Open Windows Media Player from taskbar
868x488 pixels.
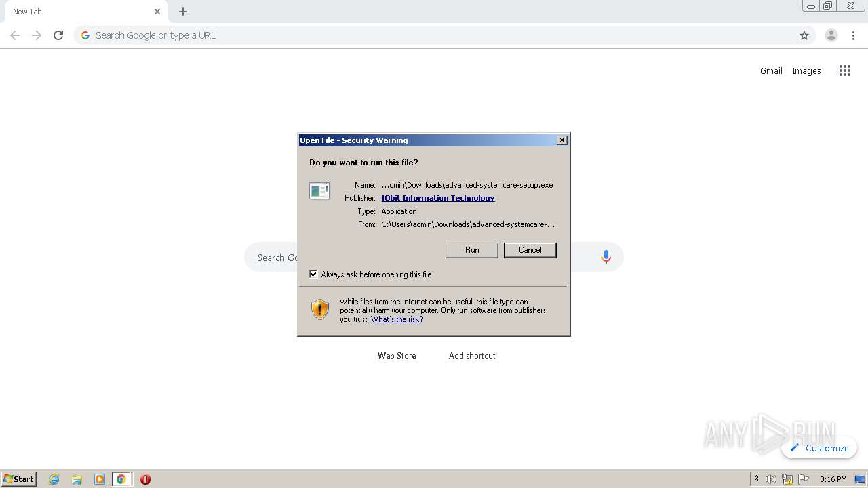[100, 479]
